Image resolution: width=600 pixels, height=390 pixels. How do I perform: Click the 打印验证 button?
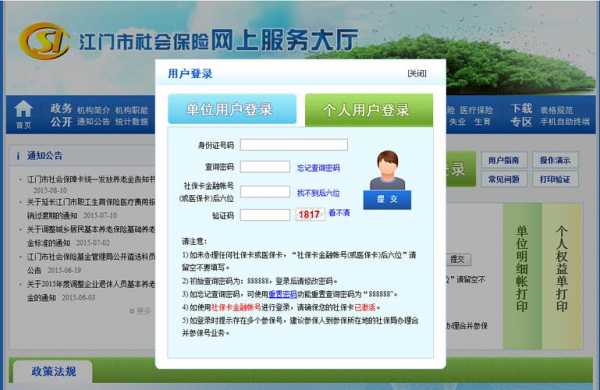pos(555,179)
